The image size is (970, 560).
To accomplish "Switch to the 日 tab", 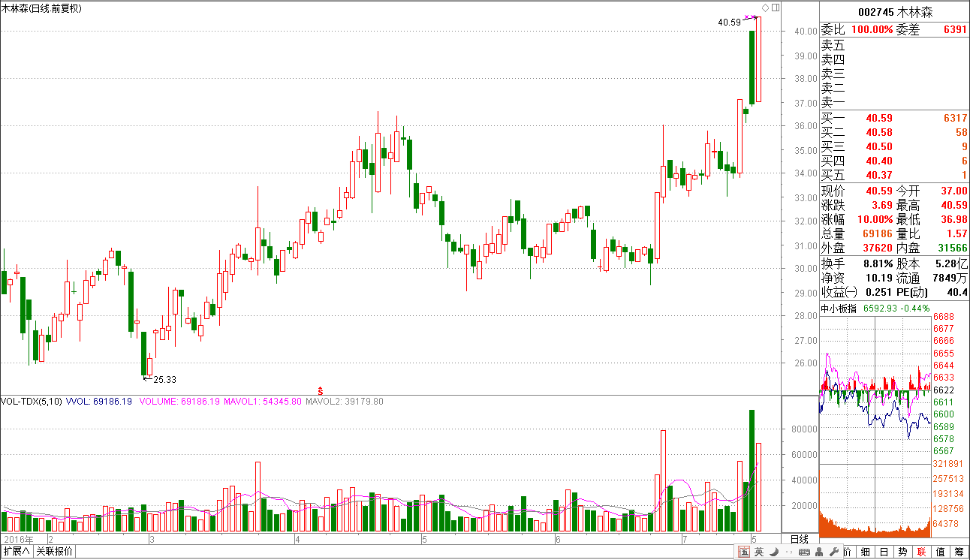I will pos(884,552).
